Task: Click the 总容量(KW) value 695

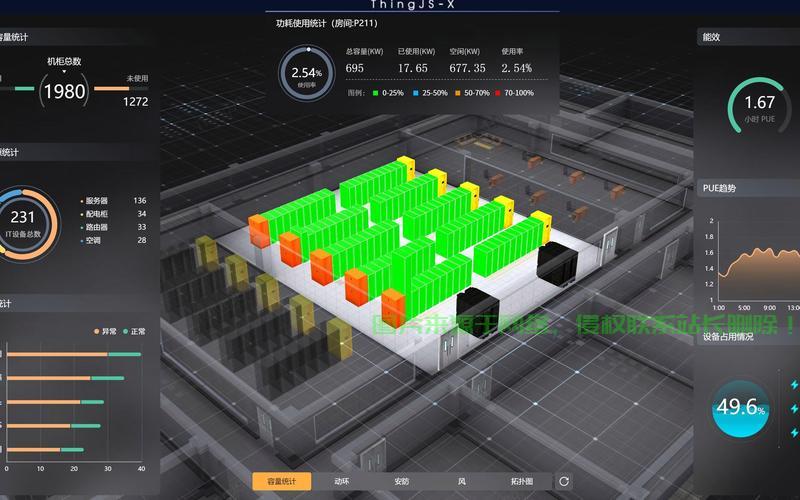Action: (x=355, y=68)
